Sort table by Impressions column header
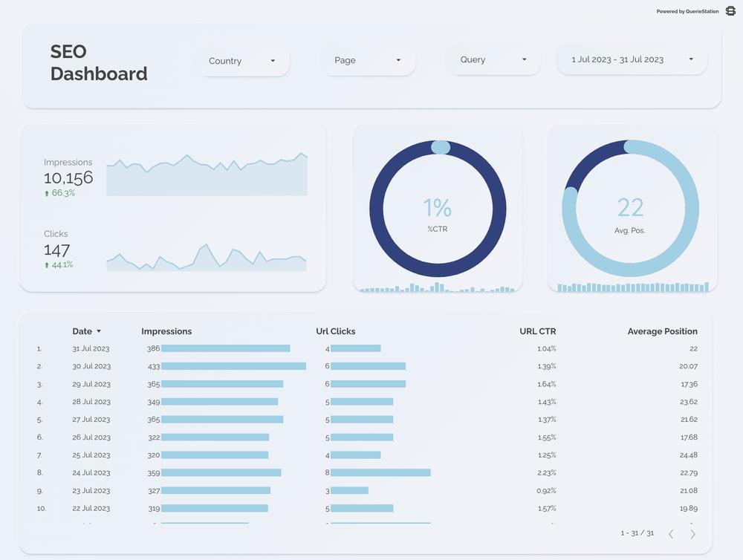Viewport: 743px width, 560px height. coord(166,331)
